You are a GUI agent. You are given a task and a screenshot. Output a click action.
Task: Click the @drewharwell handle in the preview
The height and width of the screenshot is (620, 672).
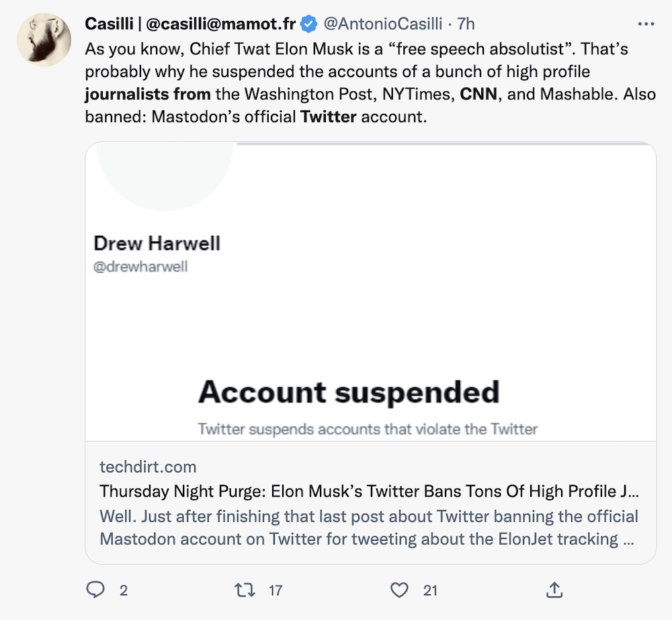140,267
